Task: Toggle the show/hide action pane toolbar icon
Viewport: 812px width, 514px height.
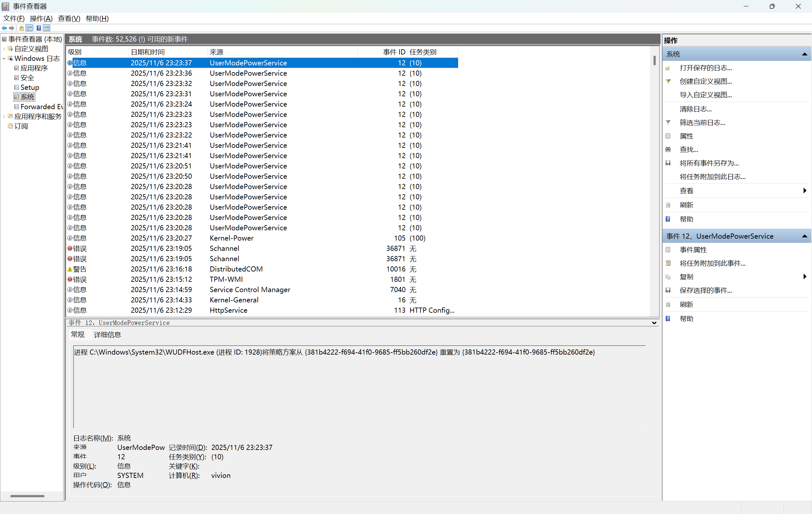Action: 47,28
